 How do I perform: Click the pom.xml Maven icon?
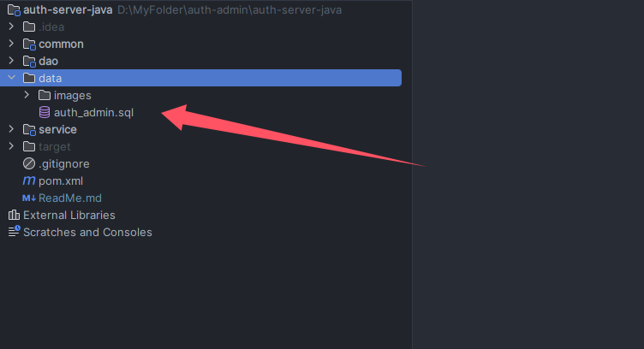[x=29, y=180]
